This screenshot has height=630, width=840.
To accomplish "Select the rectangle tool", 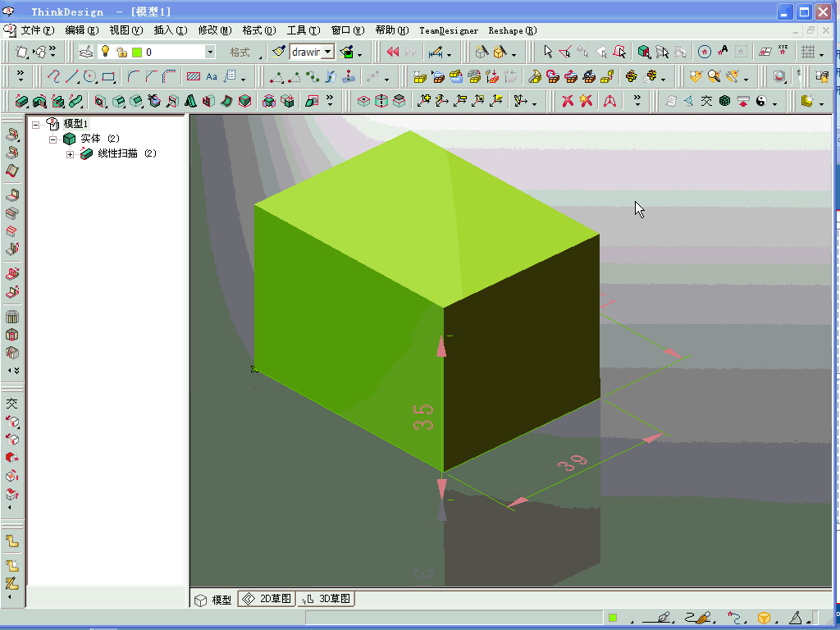I will pyautogui.click(x=109, y=76).
